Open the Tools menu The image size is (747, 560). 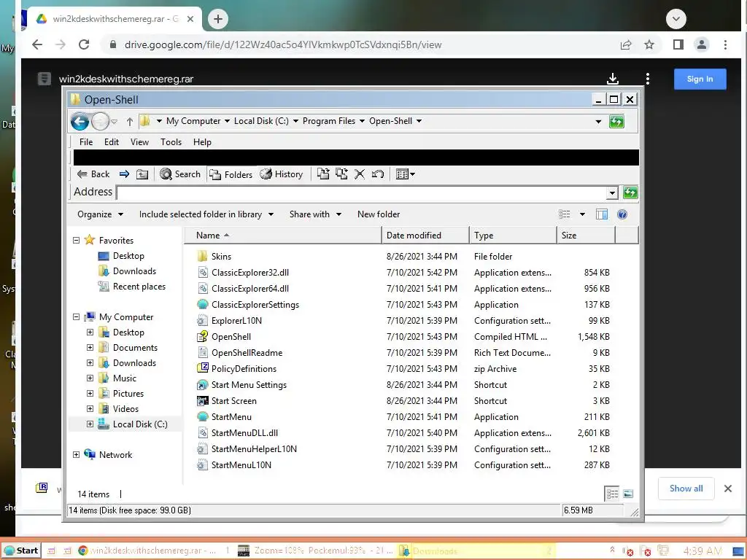pyautogui.click(x=171, y=142)
